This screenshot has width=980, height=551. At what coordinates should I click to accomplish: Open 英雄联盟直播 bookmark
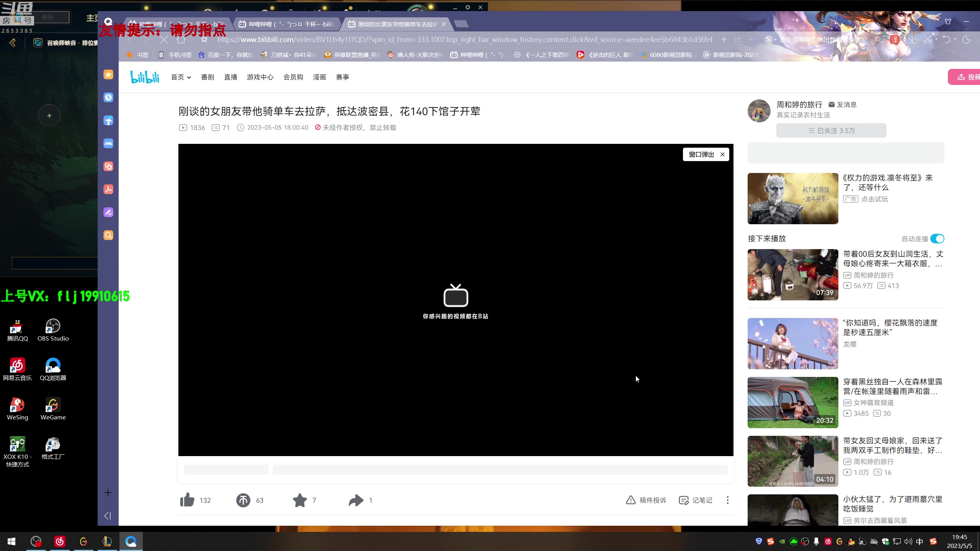[x=352, y=55]
